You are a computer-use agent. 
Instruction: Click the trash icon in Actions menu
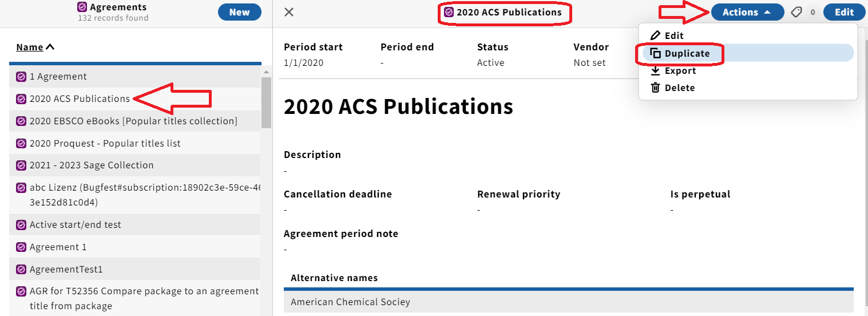pyautogui.click(x=655, y=88)
